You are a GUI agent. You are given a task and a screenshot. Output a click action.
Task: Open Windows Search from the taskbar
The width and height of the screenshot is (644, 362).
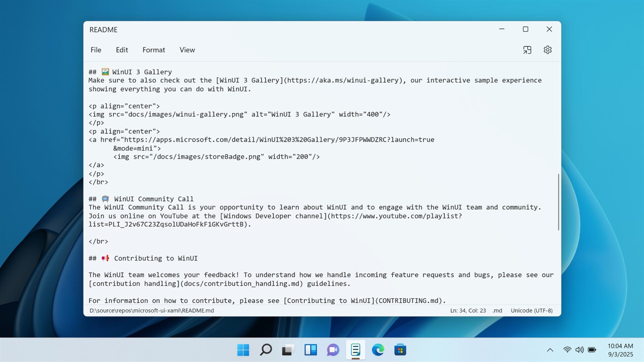coord(265,350)
